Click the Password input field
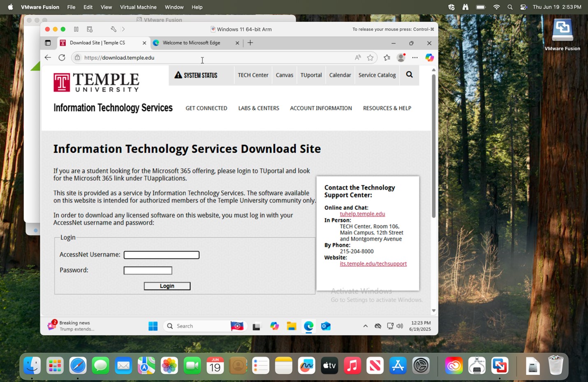588x382 pixels. click(148, 271)
